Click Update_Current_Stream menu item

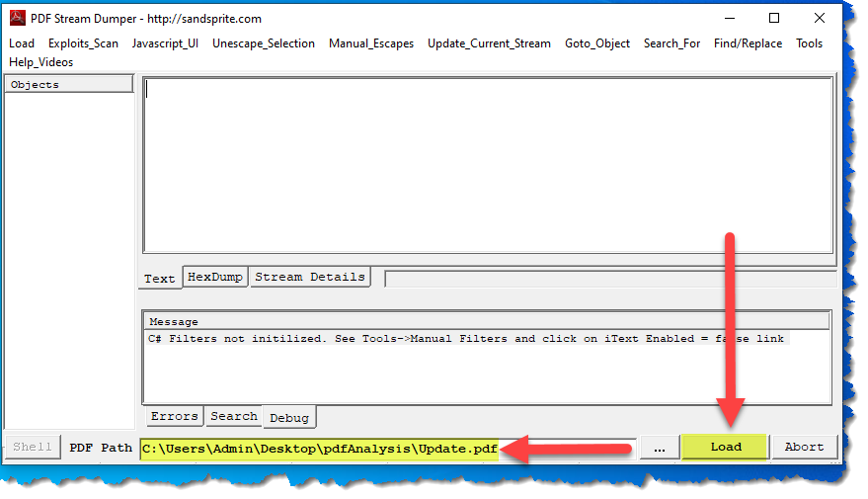(489, 43)
